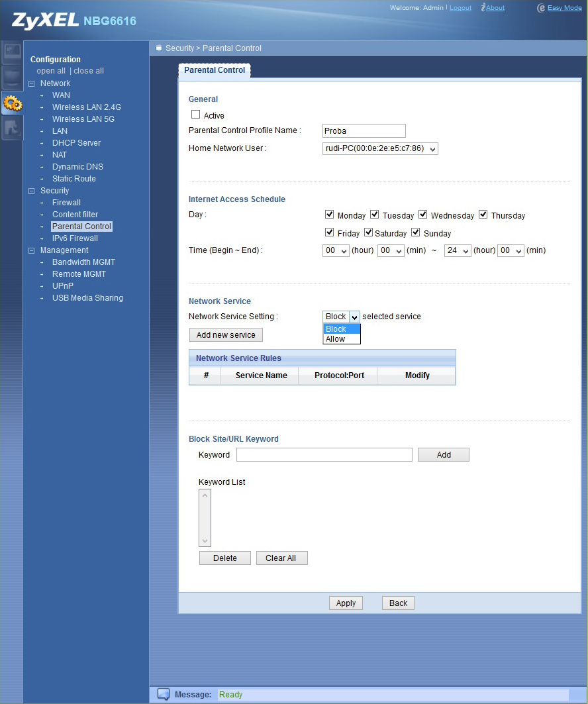Select the Parental Control tab
This screenshot has height=704, width=588.
click(215, 70)
